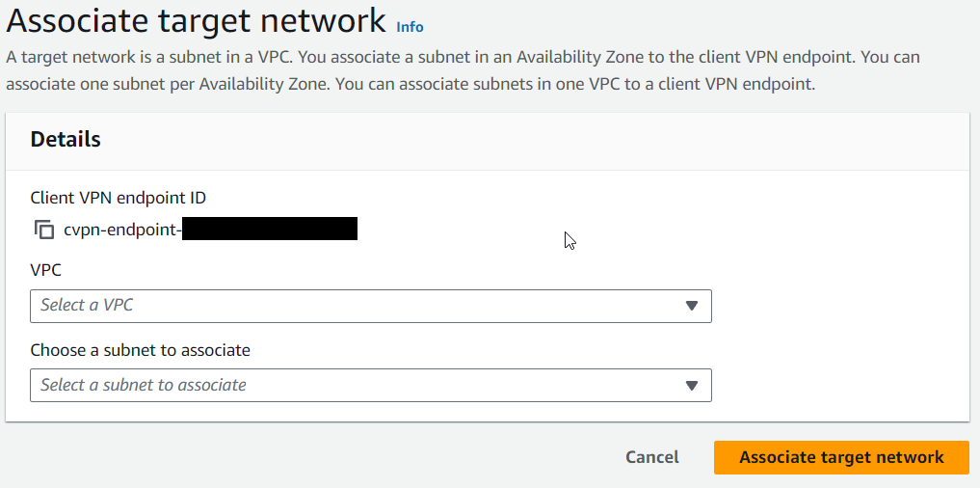The width and height of the screenshot is (980, 488).
Task: Click the Select a VPC placeholder text
Action: pyautogui.click(x=87, y=306)
